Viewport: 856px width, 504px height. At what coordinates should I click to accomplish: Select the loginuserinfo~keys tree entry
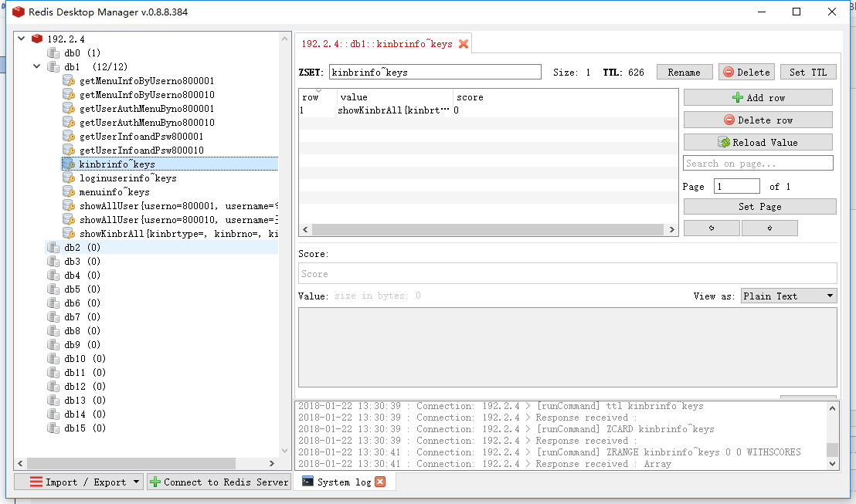128,178
